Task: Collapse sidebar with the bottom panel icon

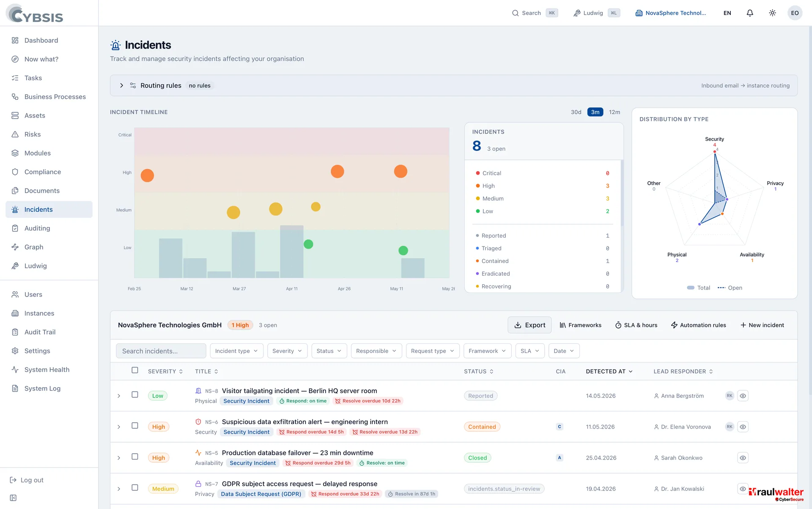Action: pos(13,498)
